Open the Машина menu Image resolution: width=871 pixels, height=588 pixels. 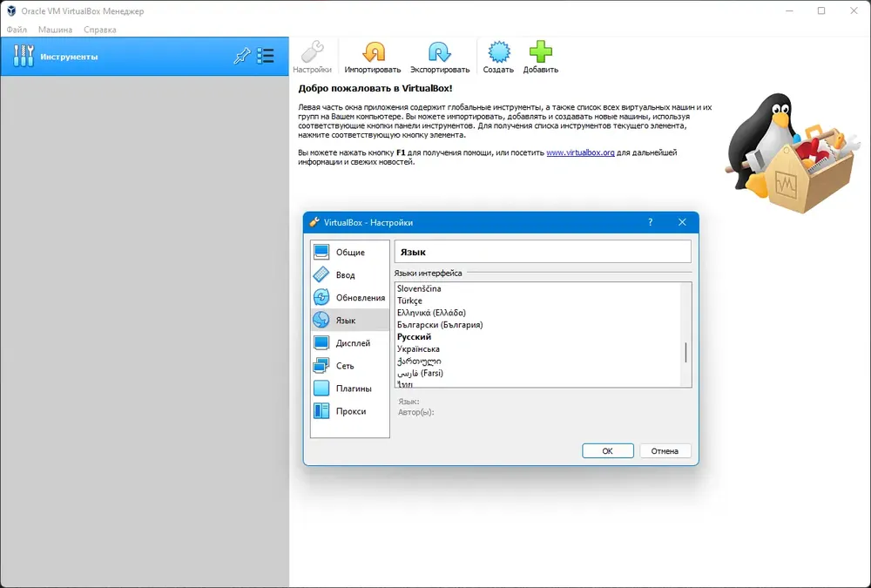(55, 30)
